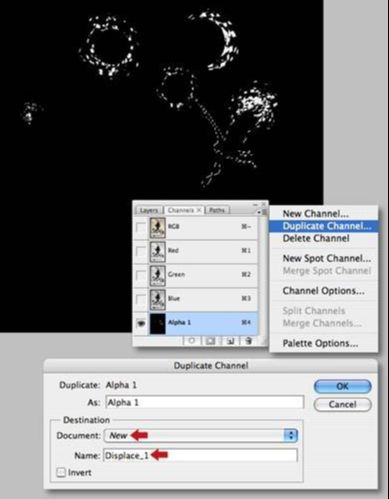
Task: Hide the Alpha 1 channel eye
Action: (141, 323)
